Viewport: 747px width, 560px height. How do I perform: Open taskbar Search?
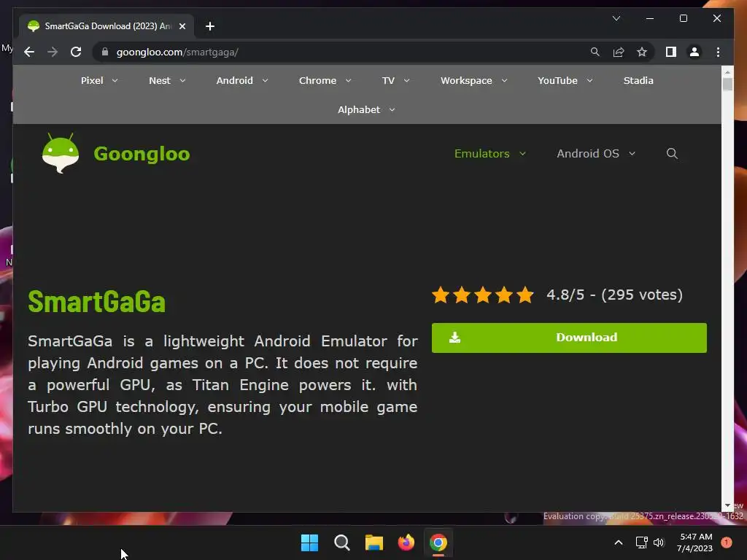coord(341,542)
